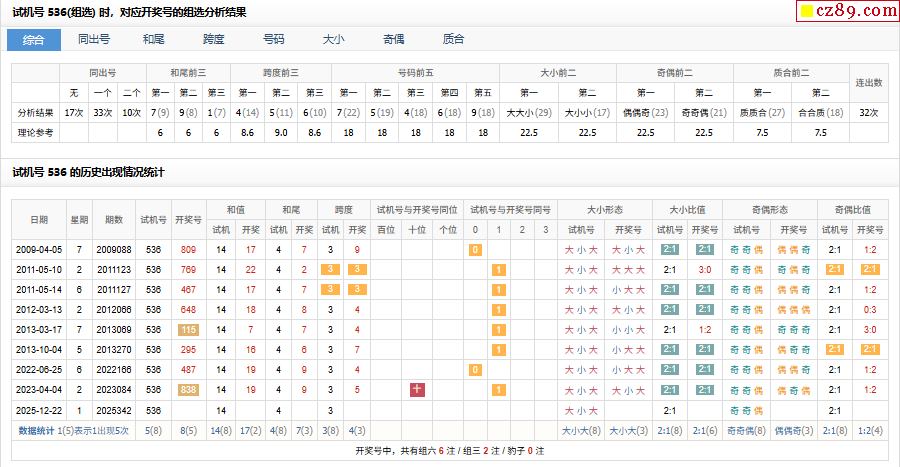The width and height of the screenshot is (900, 467).
Task: Go to the 跨度 tab
Action: coord(214,40)
